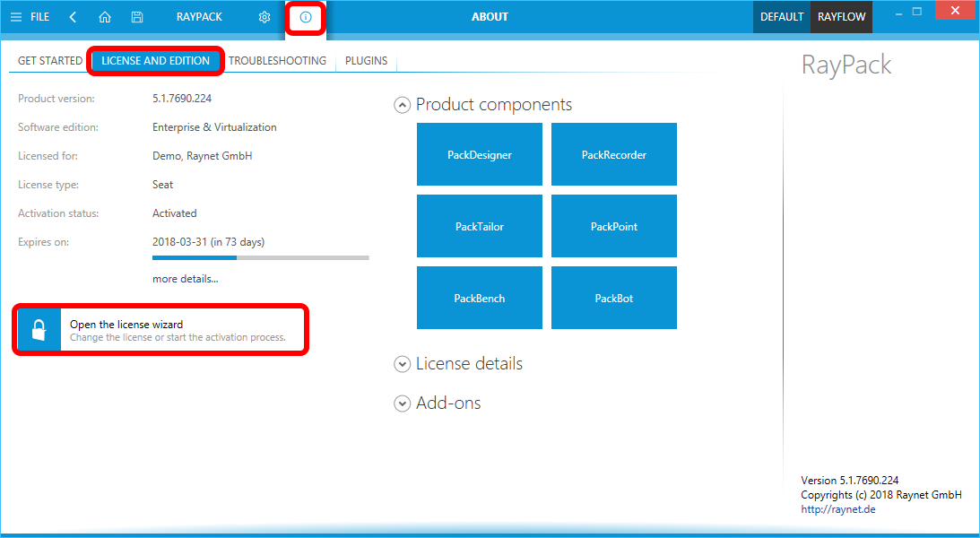Minimize the RayPack window
The image size is (980, 538).
click(x=898, y=13)
